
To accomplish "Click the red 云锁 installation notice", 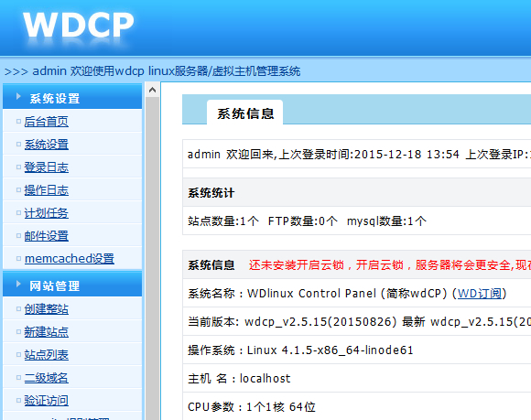I will (390, 265).
